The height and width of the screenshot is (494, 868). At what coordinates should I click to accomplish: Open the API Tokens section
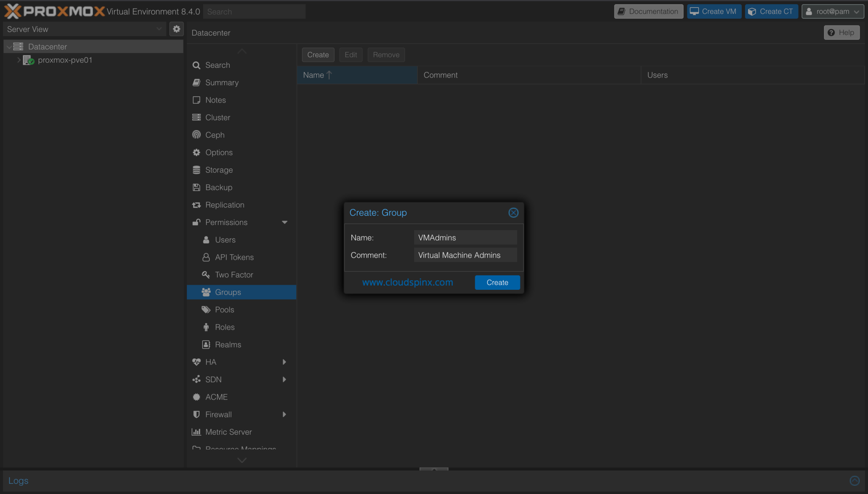click(234, 257)
